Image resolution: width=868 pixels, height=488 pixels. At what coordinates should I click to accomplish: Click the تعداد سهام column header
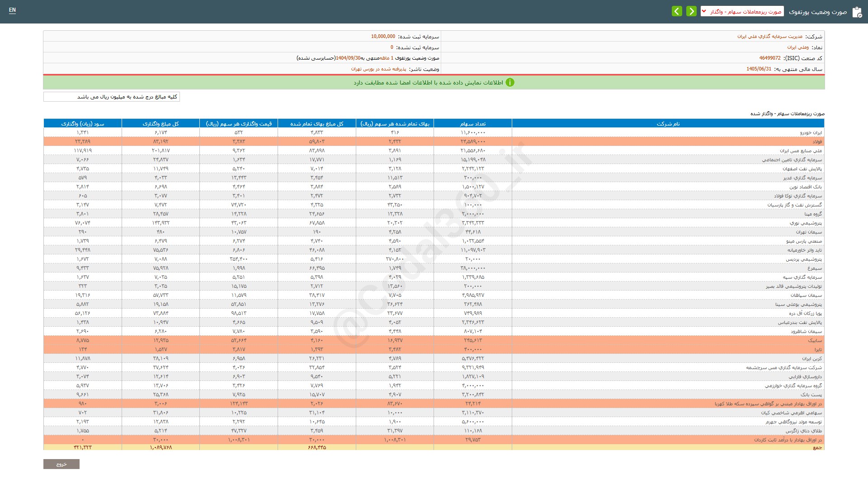click(472, 123)
